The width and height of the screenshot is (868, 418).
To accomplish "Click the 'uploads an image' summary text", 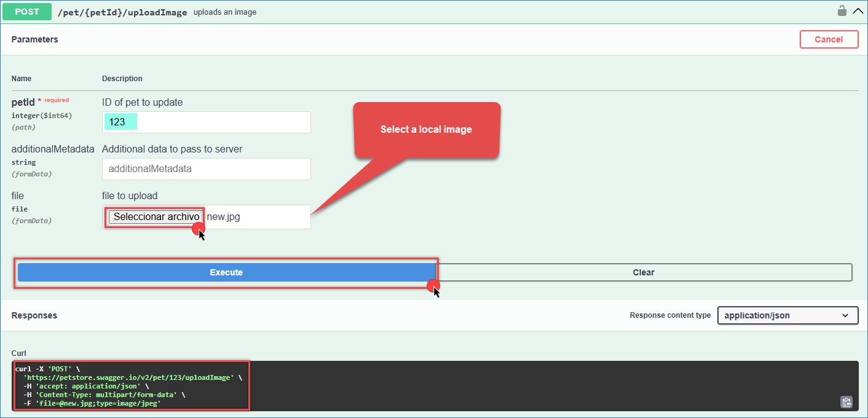I will pyautogui.click(x=225, y=12).
